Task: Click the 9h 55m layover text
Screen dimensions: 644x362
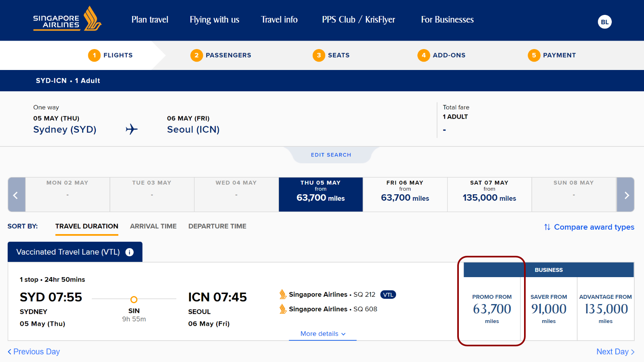Action: pyautogui.click(x=134, y=319)
